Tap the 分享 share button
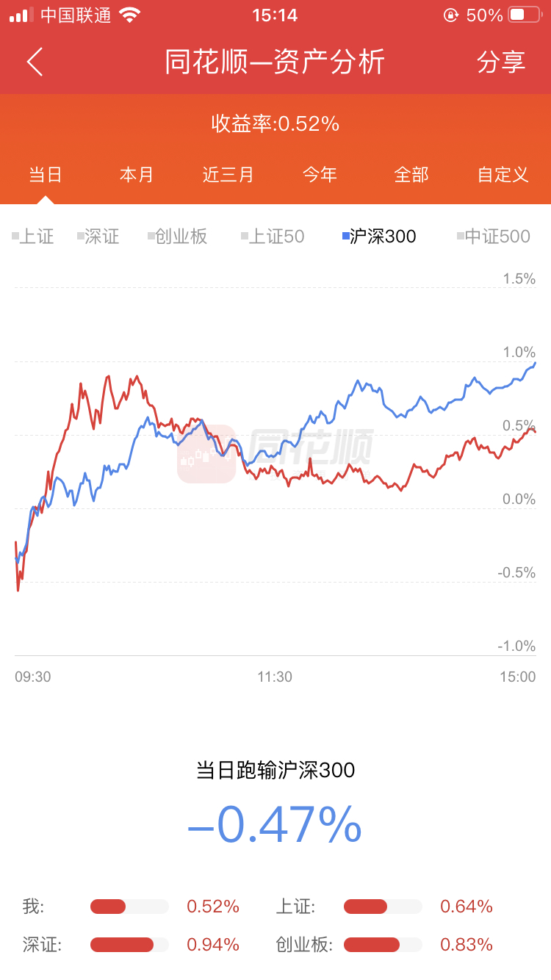The height and width of the screenshot is (980, 551). click(x=501, y=62)
